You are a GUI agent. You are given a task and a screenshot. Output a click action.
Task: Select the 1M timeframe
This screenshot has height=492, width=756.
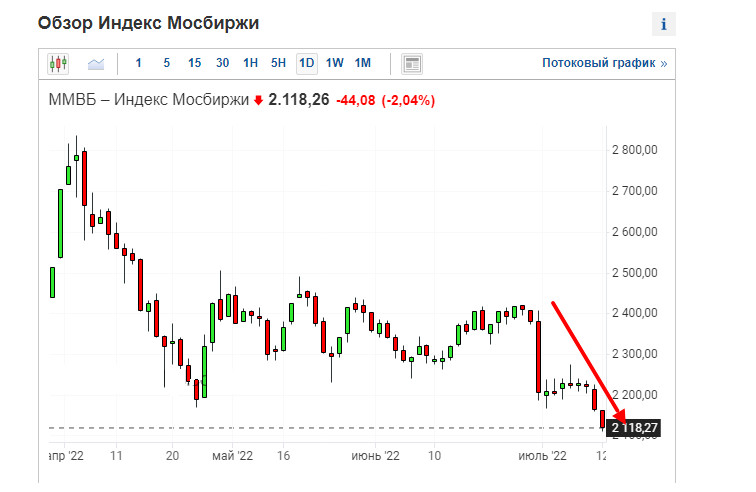pos(363,63)
